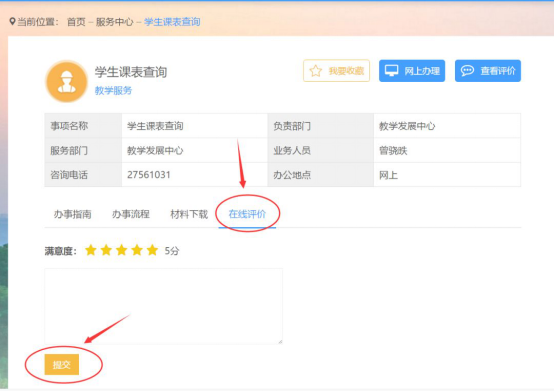Click the 办公地点 value 网上
Image resolution: width=554 pixels, height=392 pixels.
(x=388, y=175)
